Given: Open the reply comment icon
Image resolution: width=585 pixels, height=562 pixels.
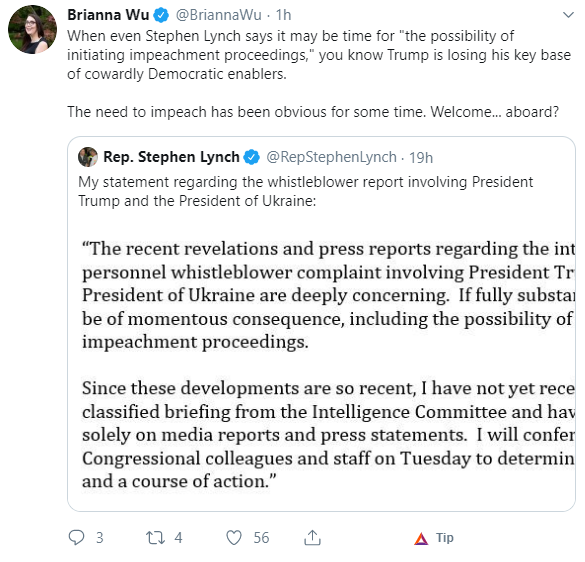Looking at the screenshot, I should click(x=76, y=538).
